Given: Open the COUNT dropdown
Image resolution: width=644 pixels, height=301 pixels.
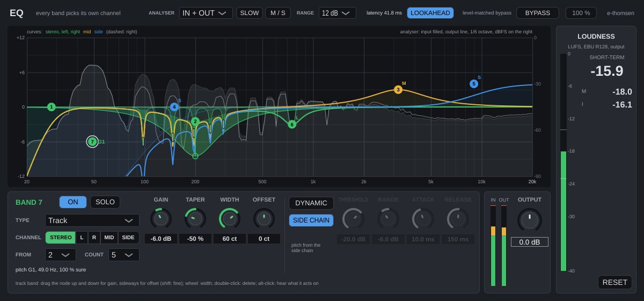Looking at the screenshot, I should [x=124, y=255].
